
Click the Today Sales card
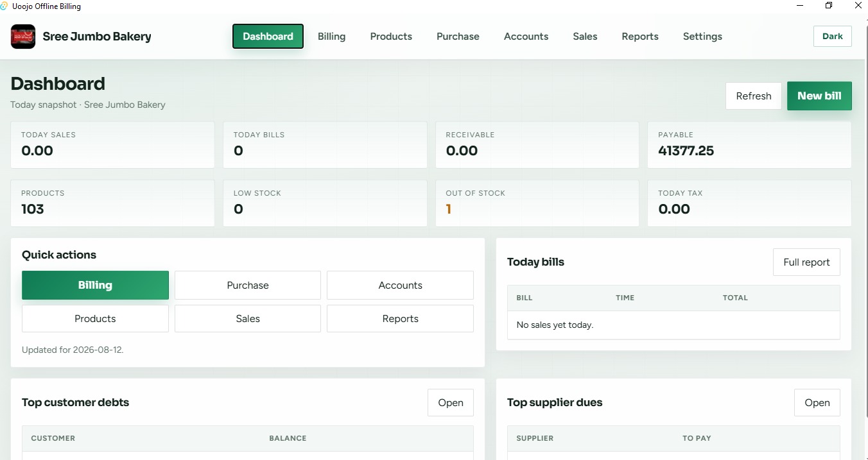tap(112, 145)
